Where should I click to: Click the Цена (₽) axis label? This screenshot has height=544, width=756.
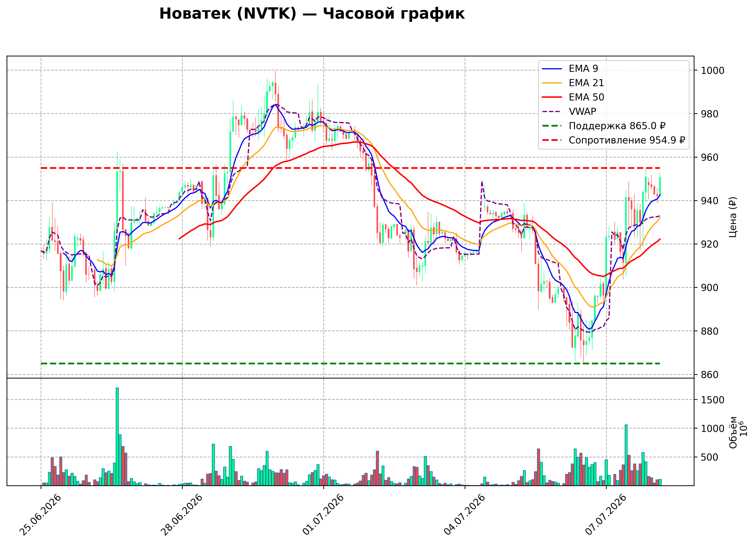tap(733, 217)
